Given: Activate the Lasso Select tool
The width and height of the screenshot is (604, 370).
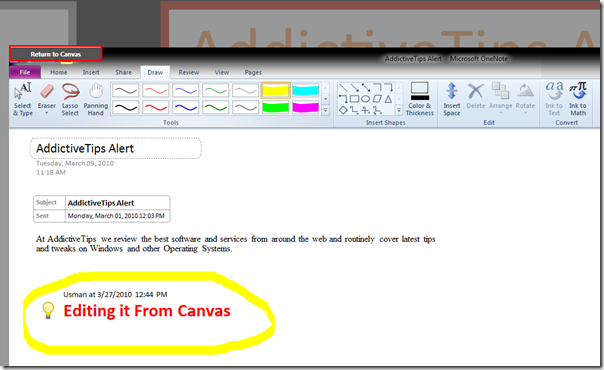Looking at the screenshot, I should pyautogui.click(x=70, y=99).
